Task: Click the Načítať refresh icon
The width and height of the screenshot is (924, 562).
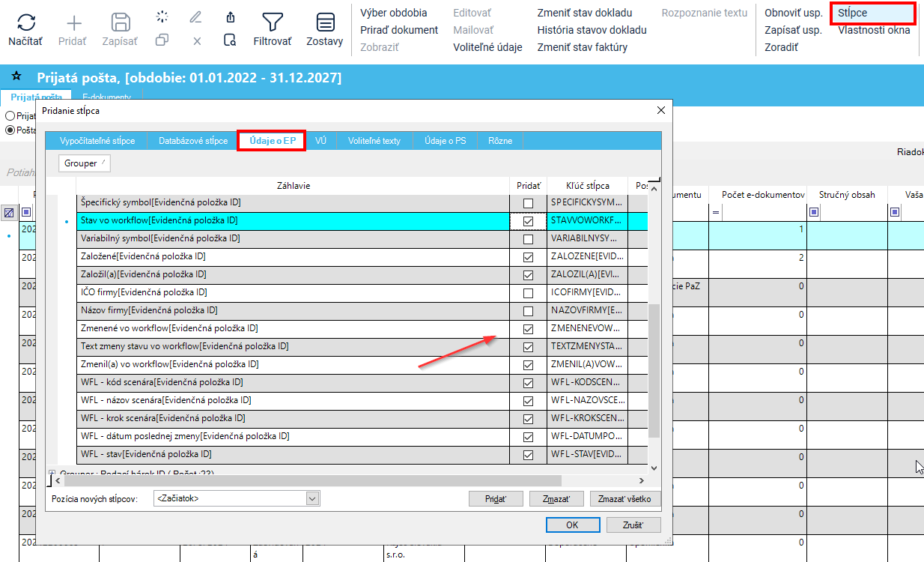Action: coord(25,22)
